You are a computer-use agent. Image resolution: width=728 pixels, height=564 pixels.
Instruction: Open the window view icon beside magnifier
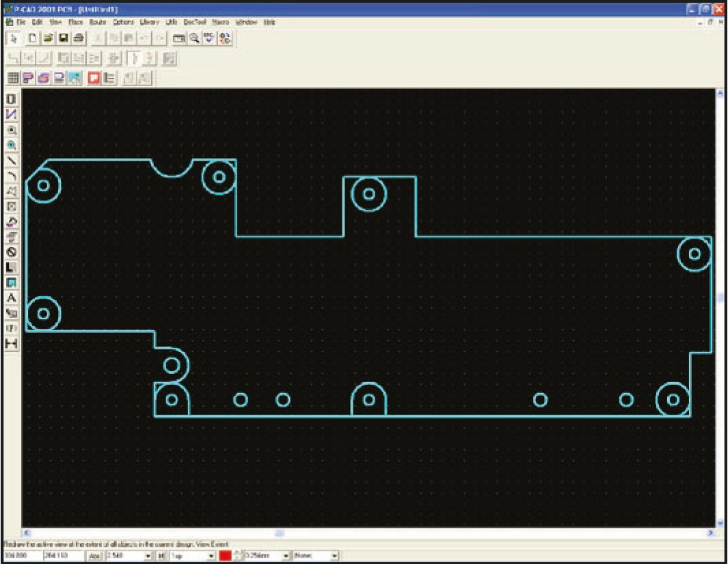(178, 38)
